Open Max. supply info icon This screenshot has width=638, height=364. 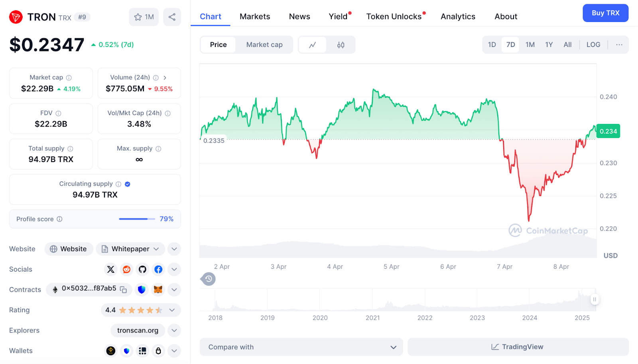pyautogui.click(x=158, y=149)
